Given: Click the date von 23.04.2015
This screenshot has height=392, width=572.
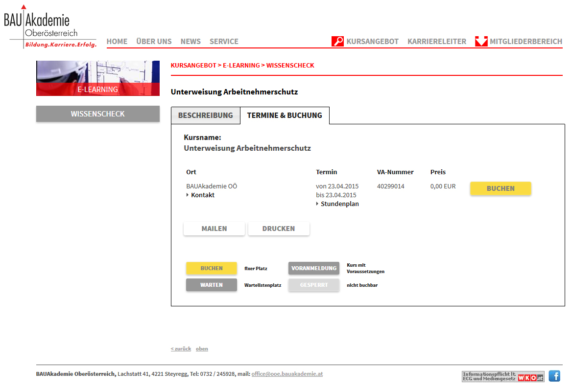Looking at the screenshot, I should tap(337, 186).
